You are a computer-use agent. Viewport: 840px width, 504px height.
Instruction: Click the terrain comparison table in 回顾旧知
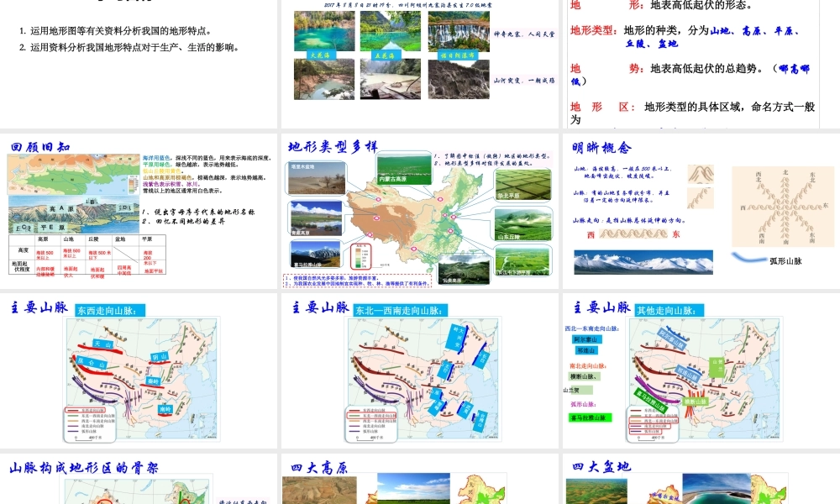point(87,255)
